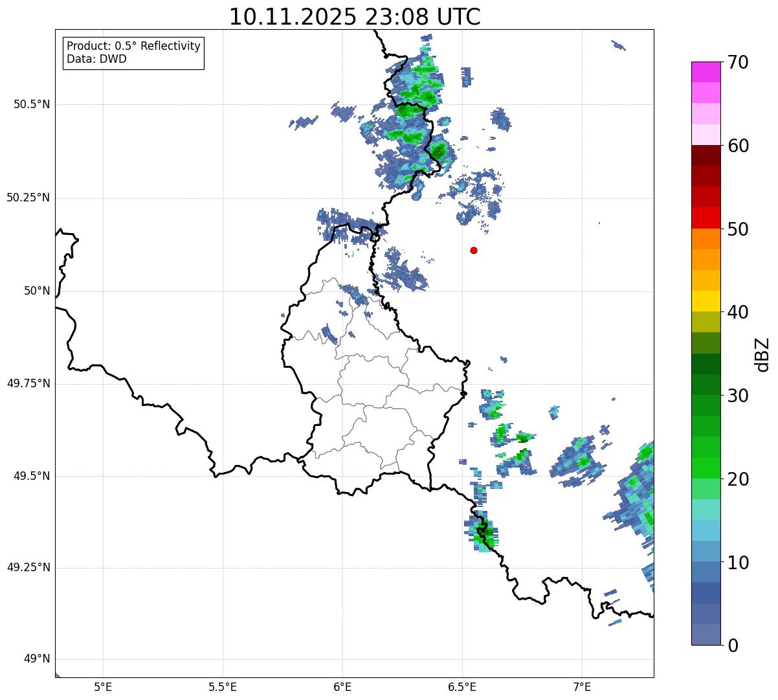Screen dimensions: 778x700
Task: Click the colorbar value 0
Action: pos(733,646)
